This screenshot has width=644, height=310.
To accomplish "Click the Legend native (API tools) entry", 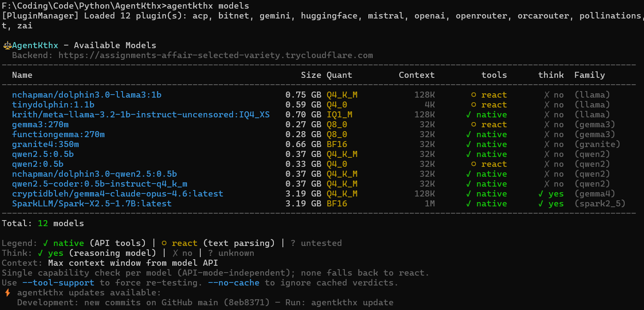I will point(95,243).
